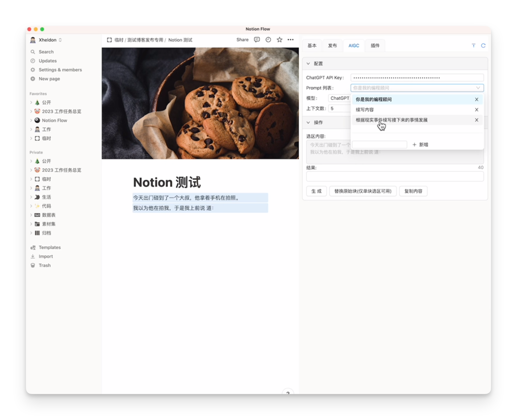517x420 pixels.
Task: Switch to the 发布 tab
Action: coord(332,46)
